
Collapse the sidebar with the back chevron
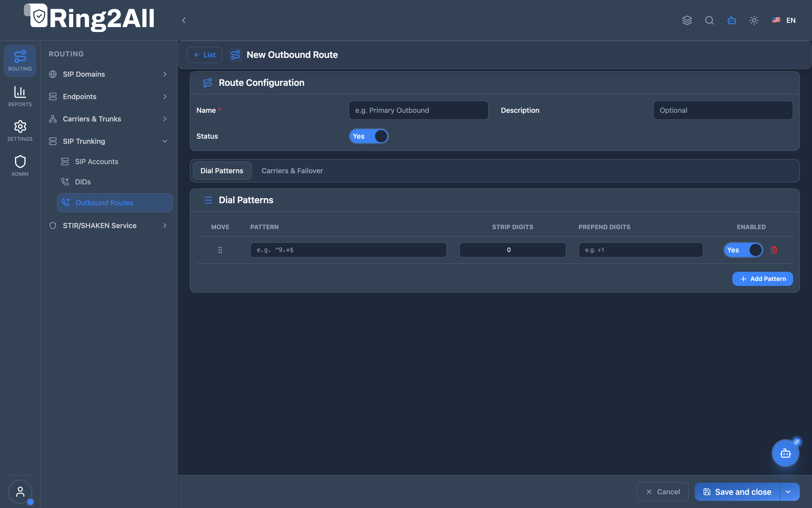coord(184,20)
